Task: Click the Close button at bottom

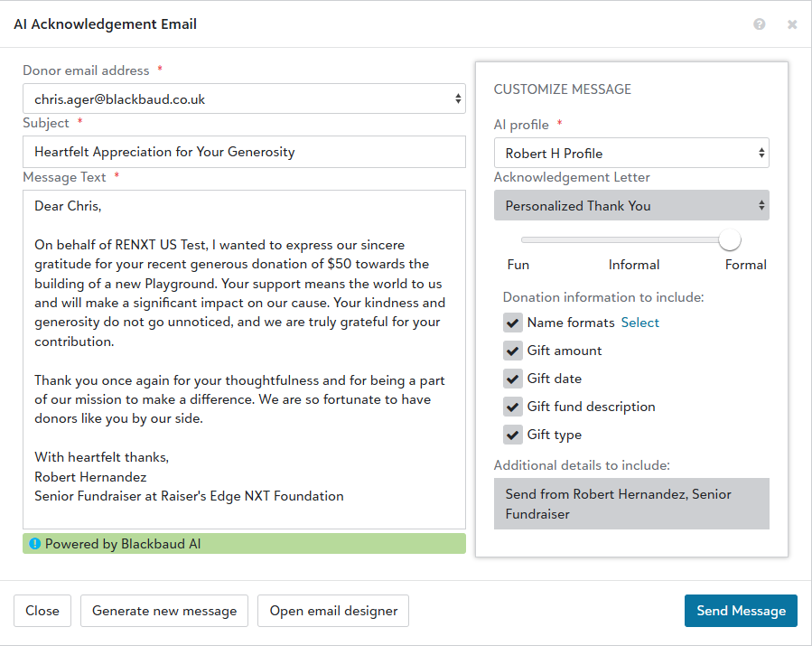Action: [x=42, y=611]
